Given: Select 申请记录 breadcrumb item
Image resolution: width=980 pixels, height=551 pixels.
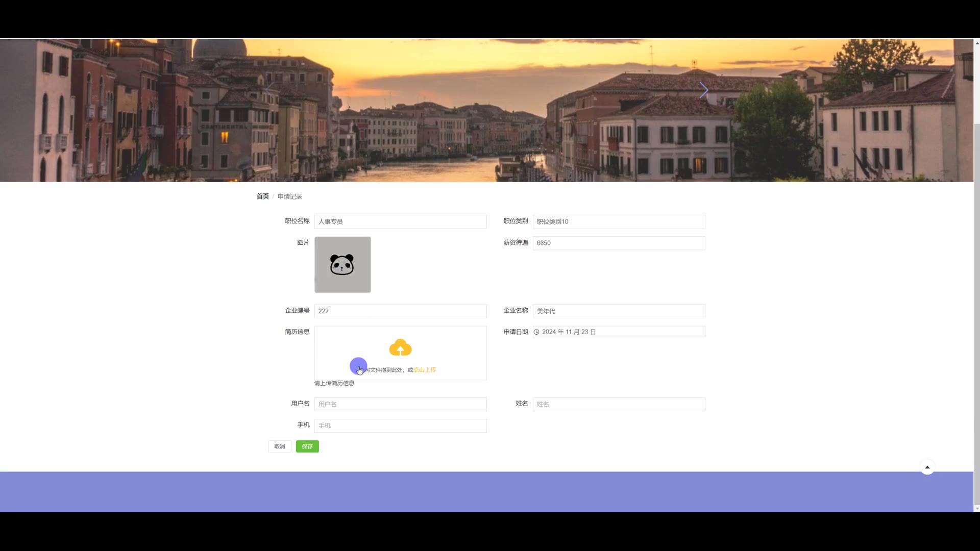Looking at the screenshot, I should pyautogui.click(x=290, y=196).
